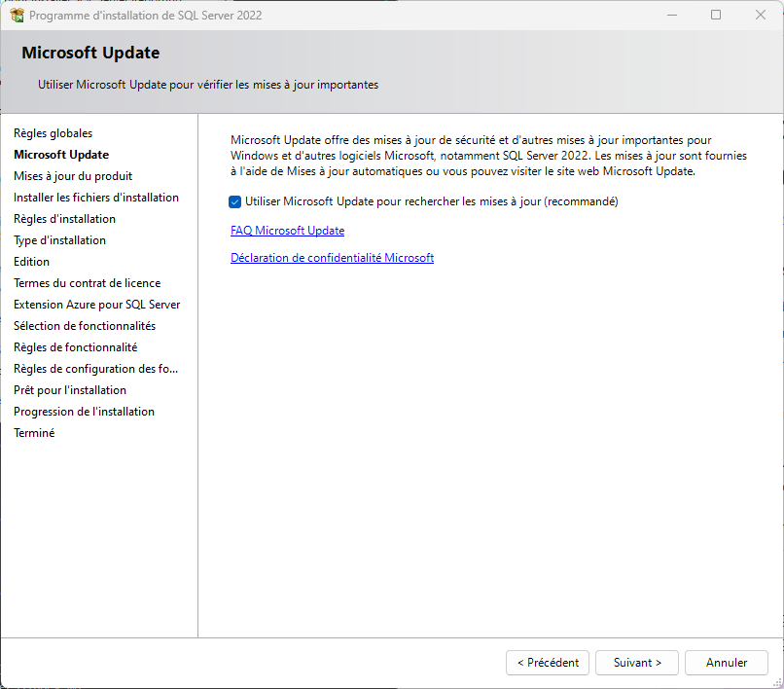Open Déclaration de confidentialité Microsoft link
Screen dimensions: 784x689
pos(332,258)
